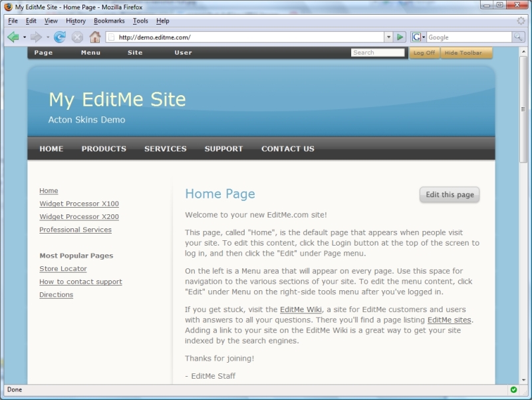Open the EditMe User toolbar menu

coord(184,53)
